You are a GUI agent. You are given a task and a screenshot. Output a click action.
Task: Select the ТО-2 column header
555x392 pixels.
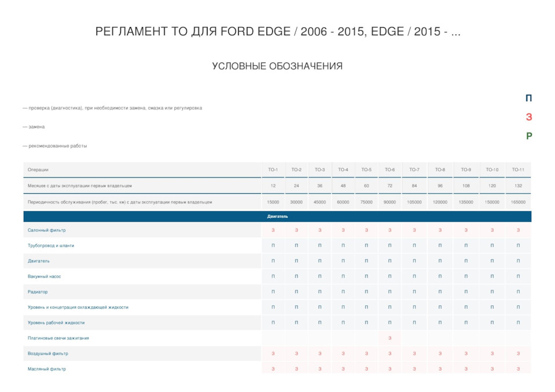pos(296,169)
